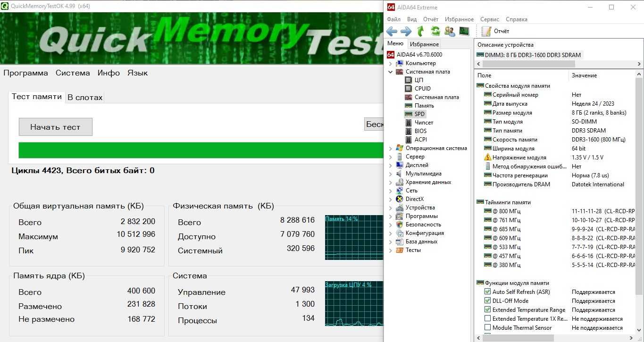Expand the Сеть tree node
The width and height of the screenshot is (644, 342).
point(390,191)
